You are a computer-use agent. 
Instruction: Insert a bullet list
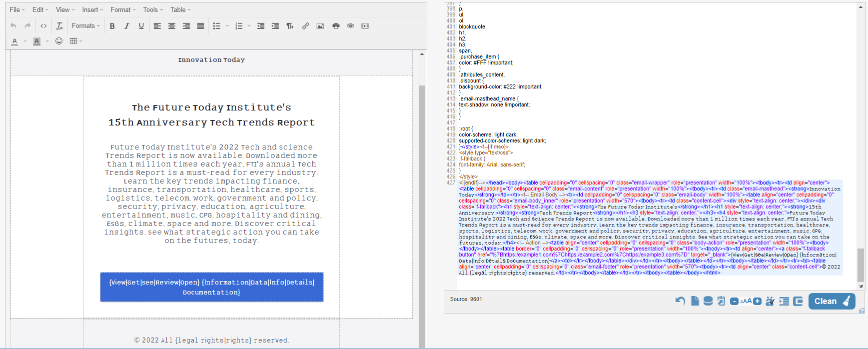pyautogui.click(x=217, y=26)
